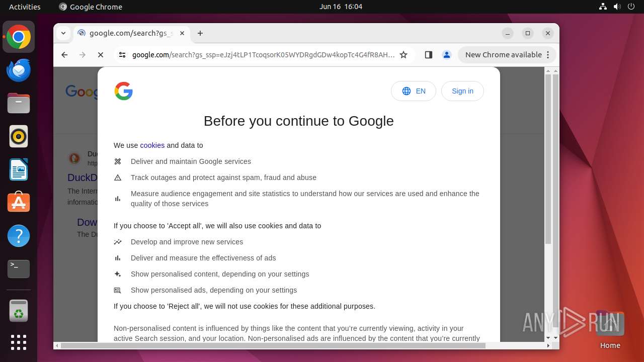Show Applications grid in dock

pyautogui.click(x=19, y=342)
